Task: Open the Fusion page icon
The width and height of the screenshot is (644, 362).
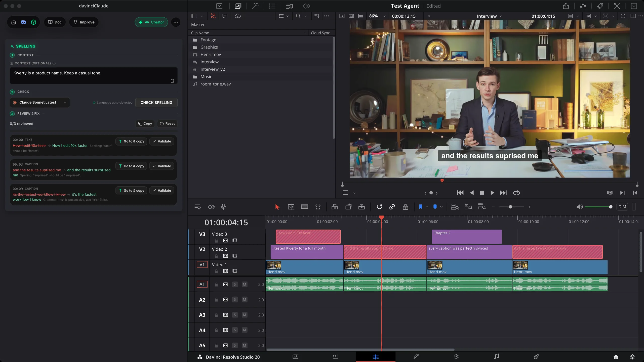Action: tap(416, 356)
